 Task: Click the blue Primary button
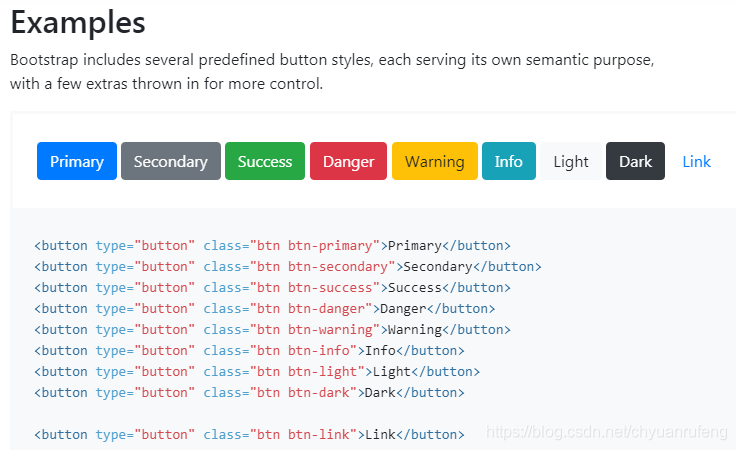click(77, 161)
